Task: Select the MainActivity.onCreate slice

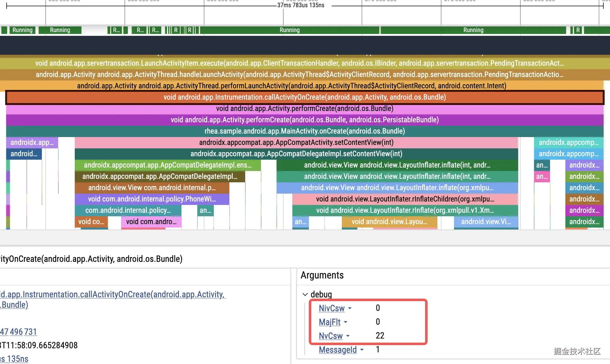Action: [x=304, y=131]
